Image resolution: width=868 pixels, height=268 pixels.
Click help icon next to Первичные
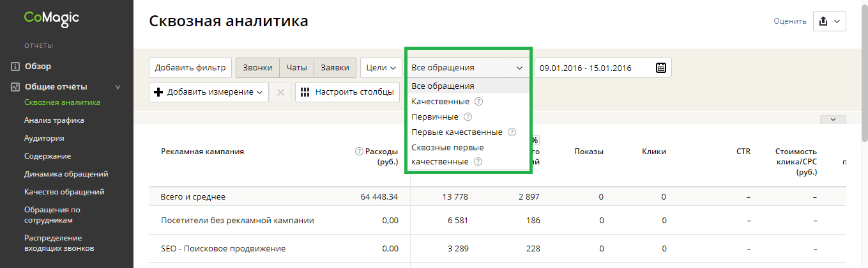[x=468, y=117]
